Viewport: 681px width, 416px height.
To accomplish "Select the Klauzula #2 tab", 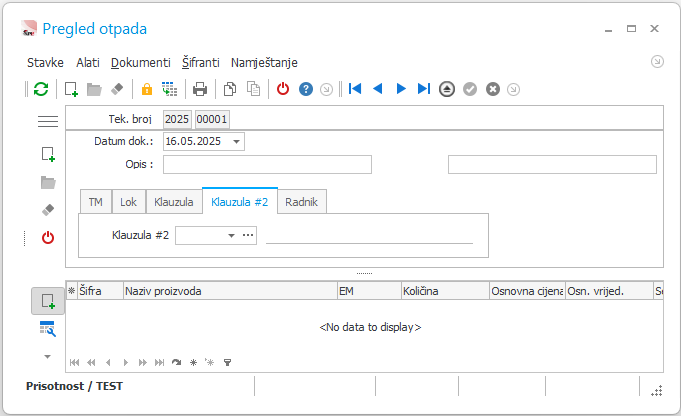I will click(x=240, y=201).
